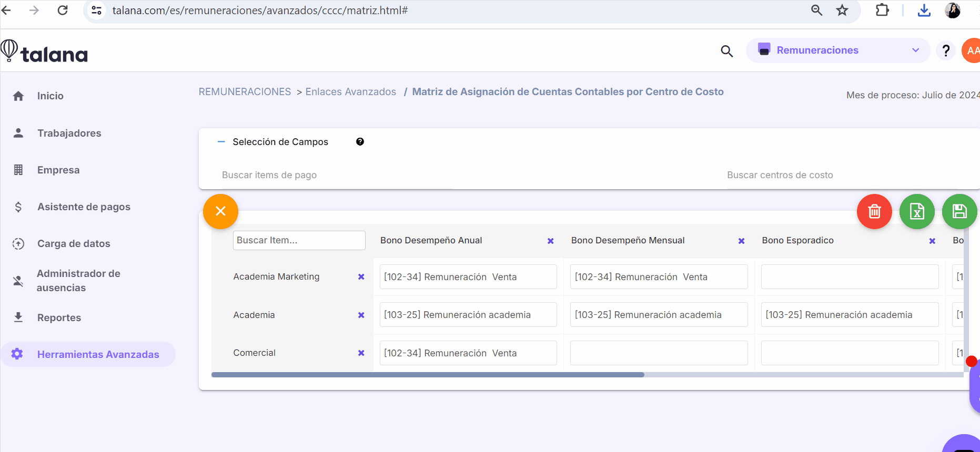Click the matrix horizontal scrollbar

[428, 375]
